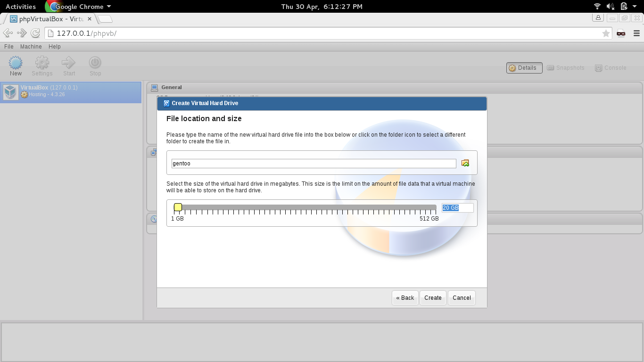Open a new Chrome tab
644x362 pixels.
105,19
